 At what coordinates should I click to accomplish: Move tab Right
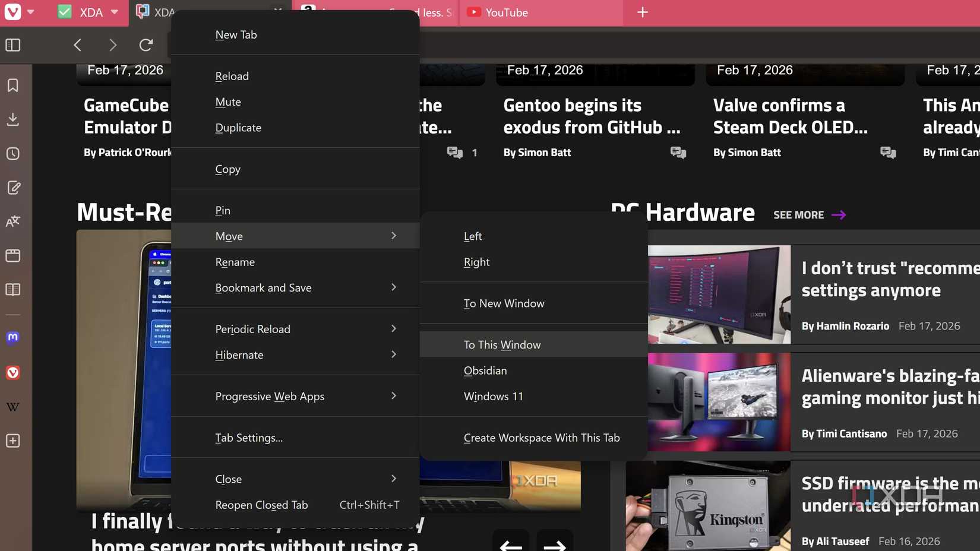pos(533,262)
